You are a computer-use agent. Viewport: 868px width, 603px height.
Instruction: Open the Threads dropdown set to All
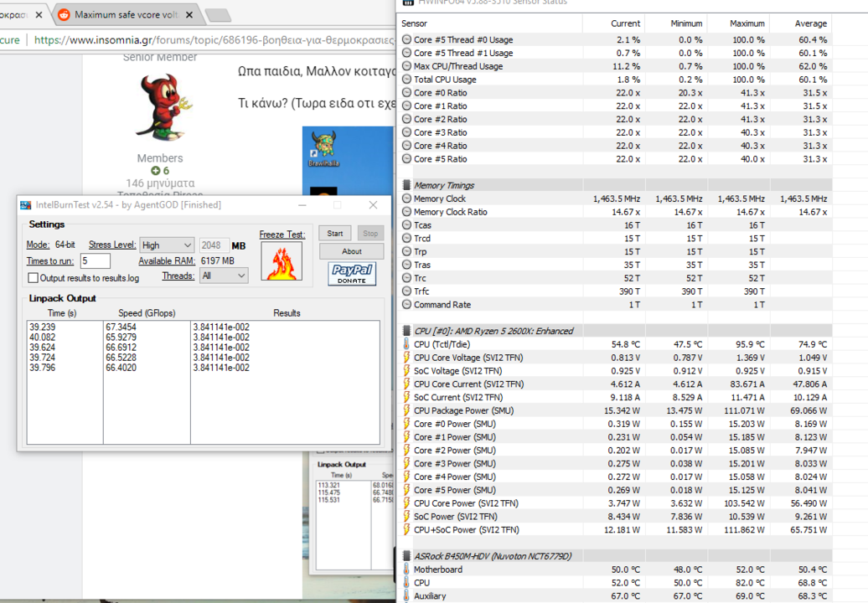click(224, 276)
